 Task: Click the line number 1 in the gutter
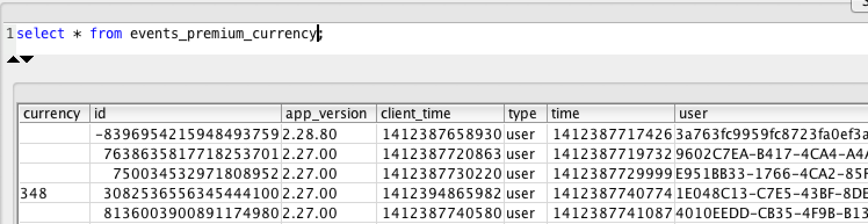pos(10,34)
